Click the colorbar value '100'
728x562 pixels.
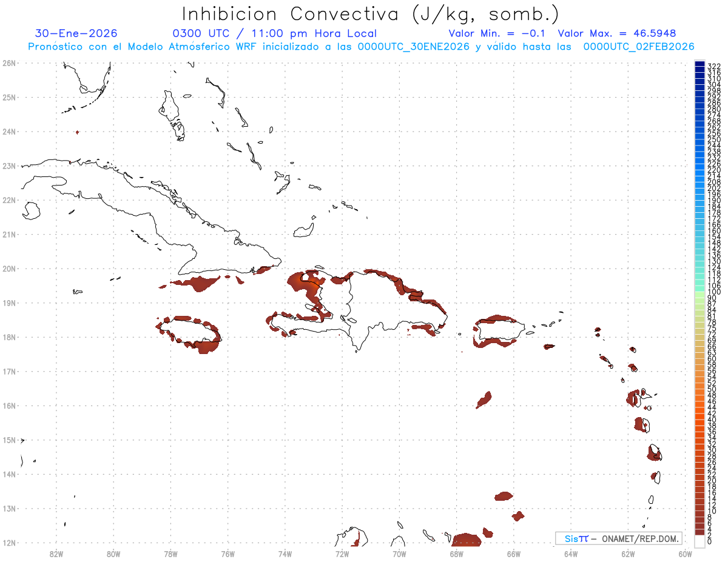713,292
